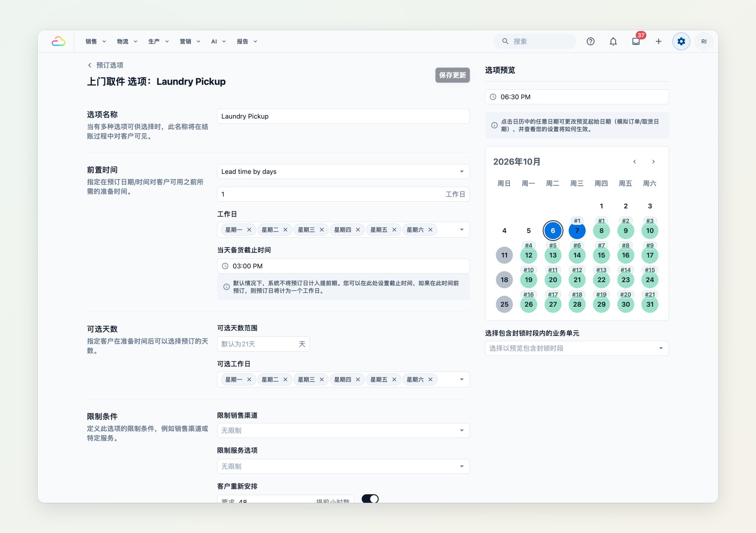Open the help question mark icon
756x533 pixels.
pyautogui.click(x=591, y=42)
